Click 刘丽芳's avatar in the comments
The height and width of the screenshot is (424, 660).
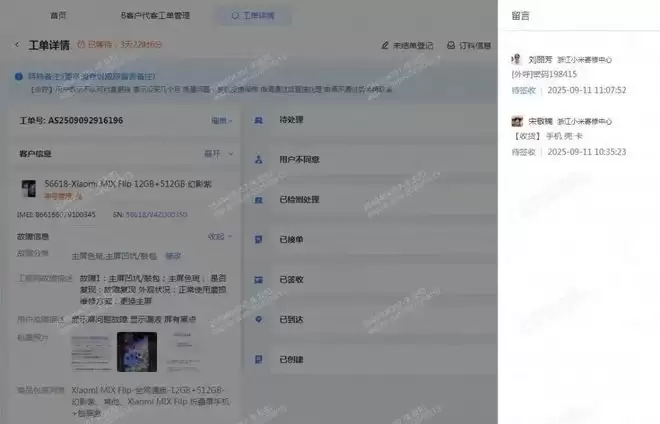coord(517,60)
